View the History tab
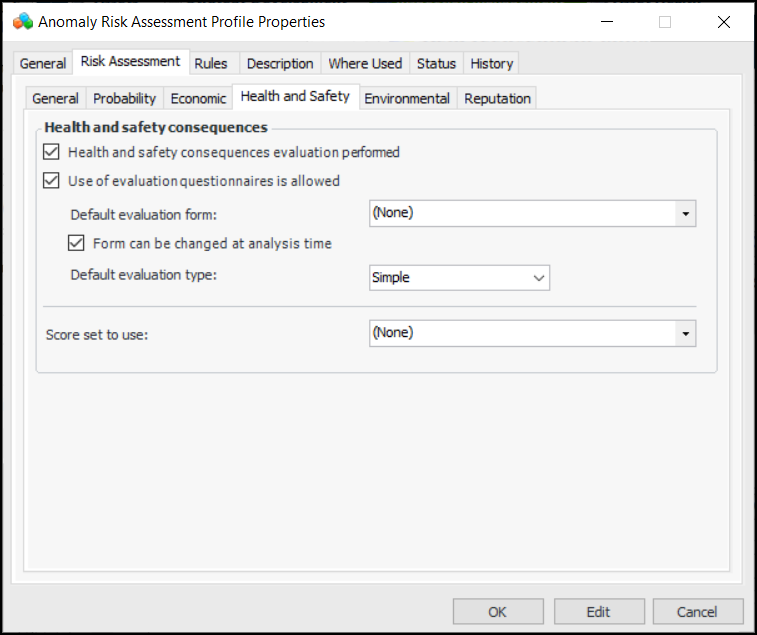Viewport: 757px width, 635px height. pyautogui.click(x=491, y=63)
